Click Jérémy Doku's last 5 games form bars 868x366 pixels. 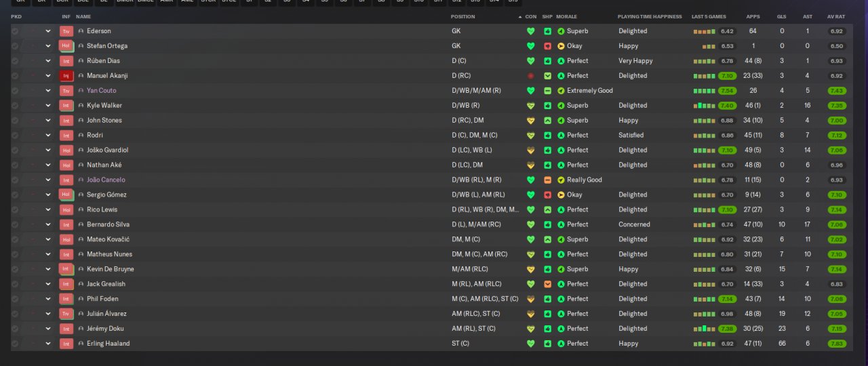click(704, 329)
